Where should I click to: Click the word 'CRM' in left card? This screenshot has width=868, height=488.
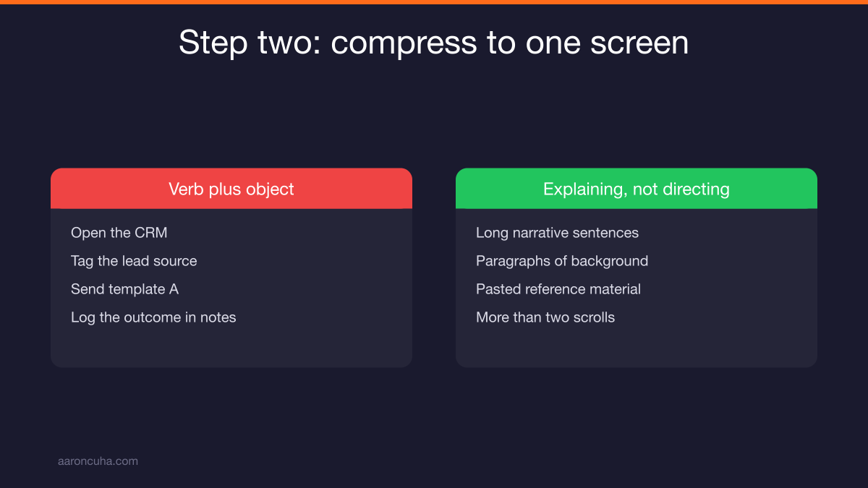pos(151,233)
